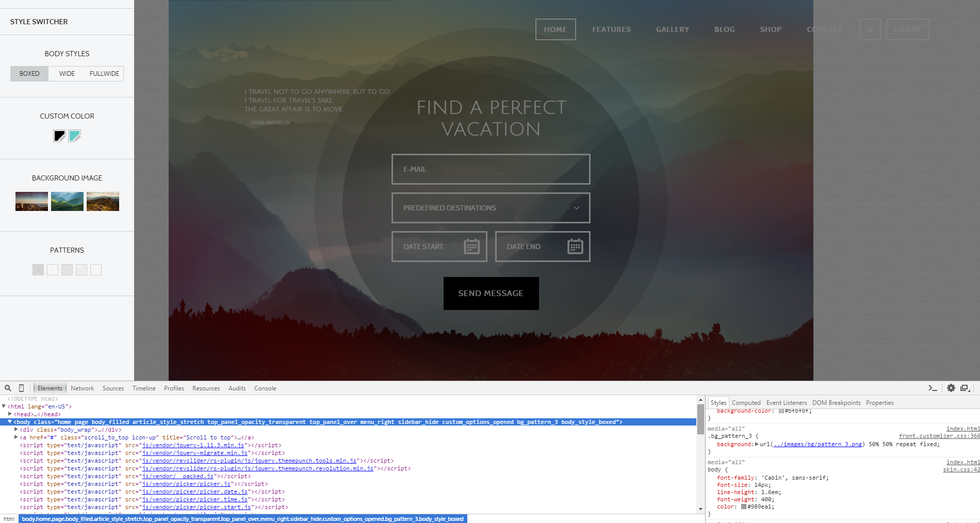Switch body style to Fullwide
The height and width of the screenshot is (523, 980).
[x=104, y=74]
